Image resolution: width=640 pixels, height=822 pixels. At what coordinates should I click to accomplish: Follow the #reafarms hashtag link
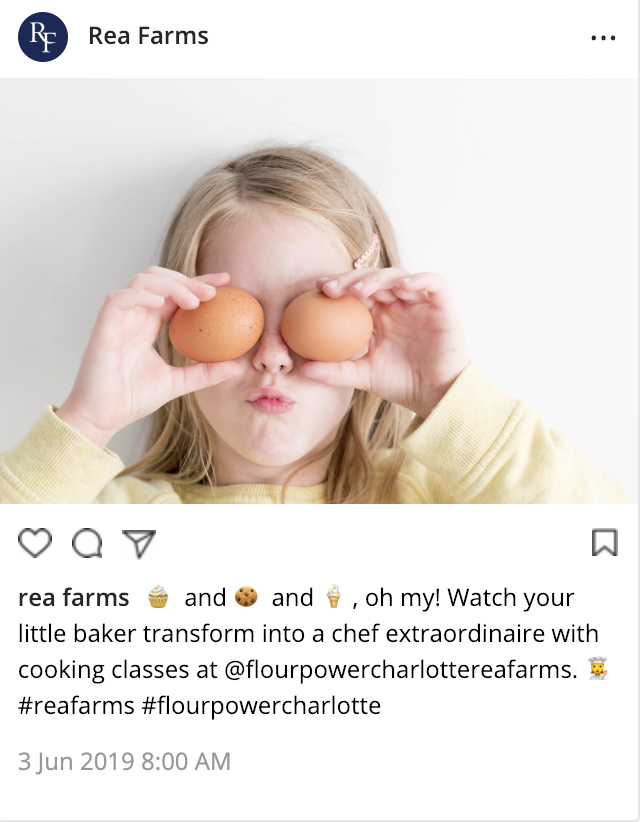click(77, 706)
